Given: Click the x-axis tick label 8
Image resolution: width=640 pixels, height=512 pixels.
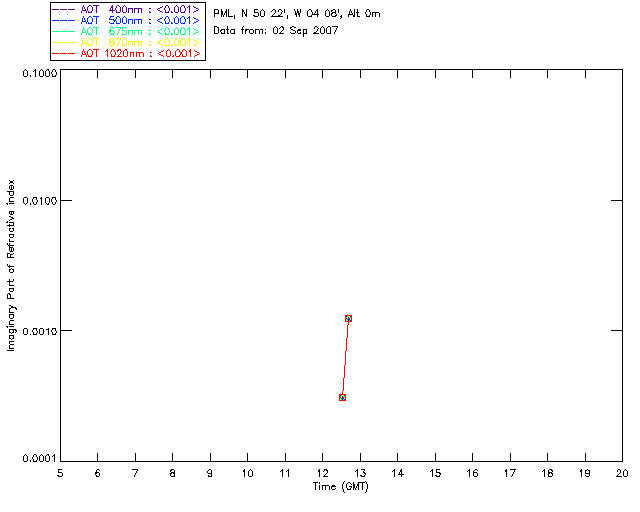Looking at the screenshot, I should [x=173, y=473].
